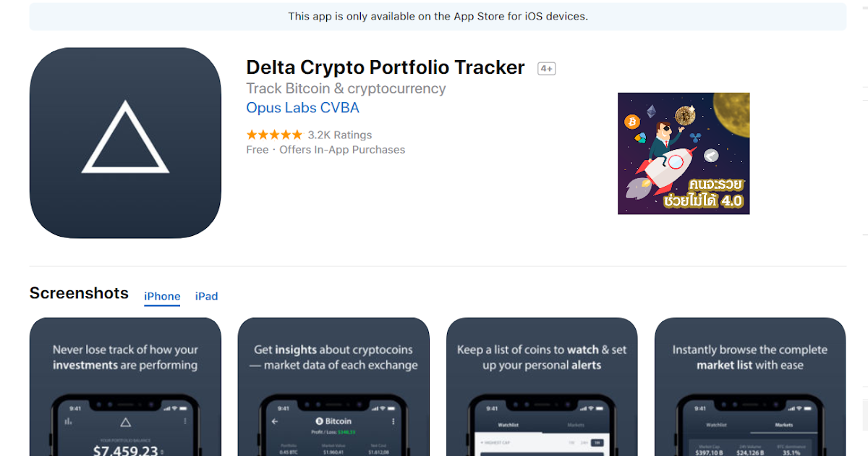Viewport: 868px width, 456px height.
Task: Switch to the iPad screenshots tab
Action: click(x=206, y=296)
